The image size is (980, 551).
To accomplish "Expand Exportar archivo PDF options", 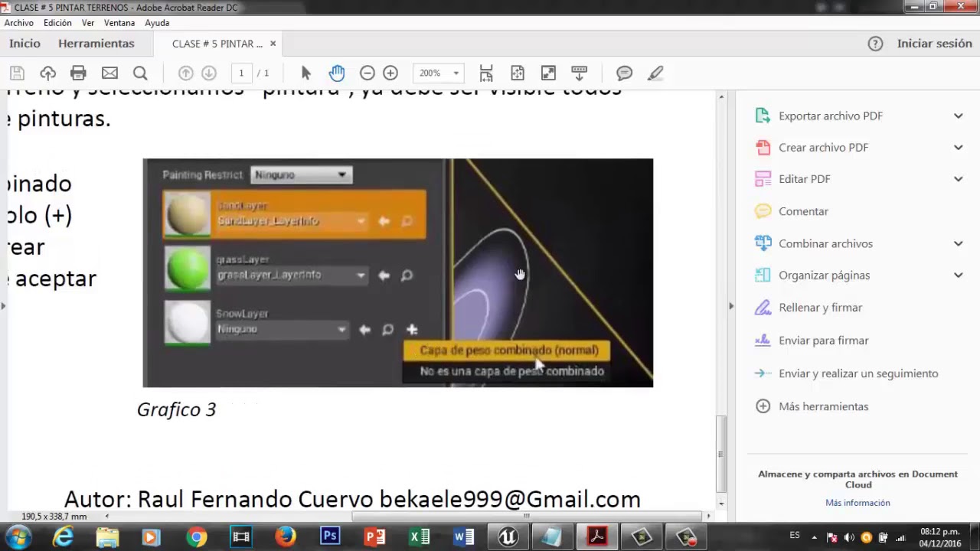I will (x=958, y=116).
